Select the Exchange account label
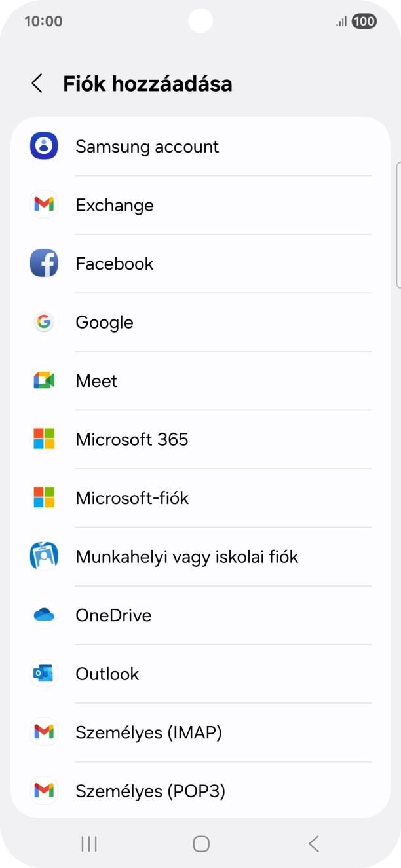401x868 pixels. 115,205
